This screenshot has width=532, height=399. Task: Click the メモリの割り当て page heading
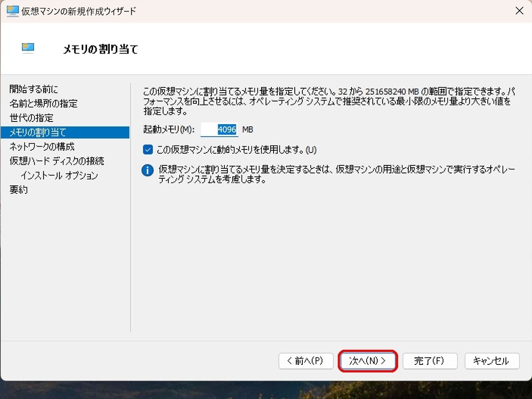click(x=101, y=49)
